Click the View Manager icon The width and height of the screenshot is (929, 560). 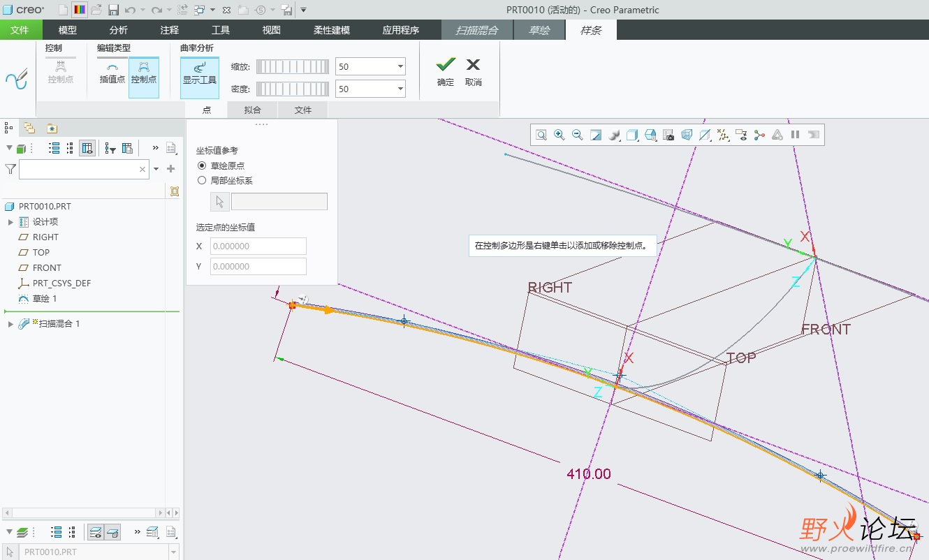[x=668, y=135]
